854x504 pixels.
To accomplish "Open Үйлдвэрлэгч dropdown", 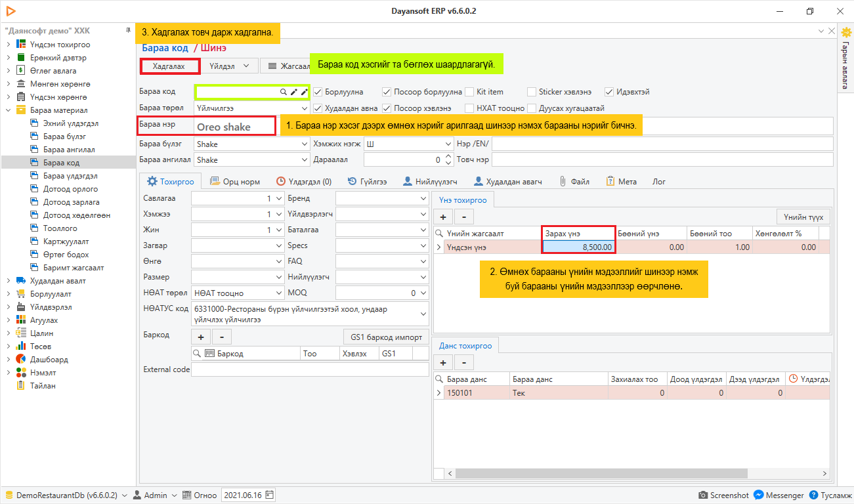I will pyautogui.click(x=423, y=214).
